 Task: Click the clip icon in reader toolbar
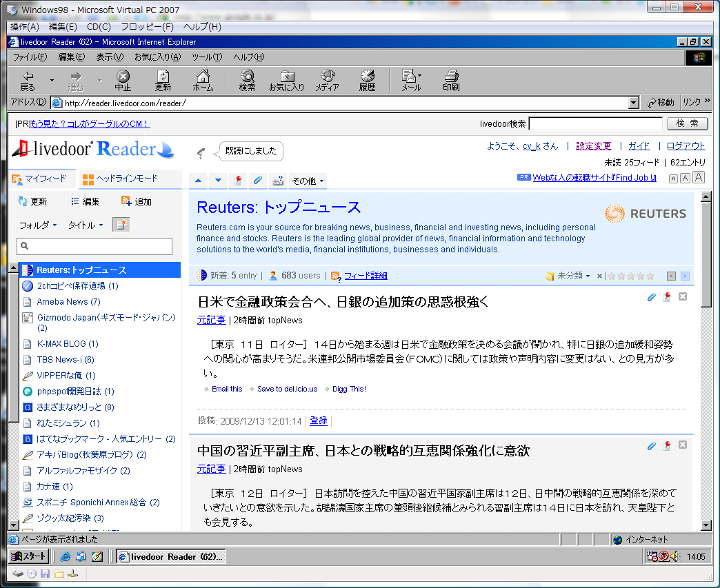point(258,181)
